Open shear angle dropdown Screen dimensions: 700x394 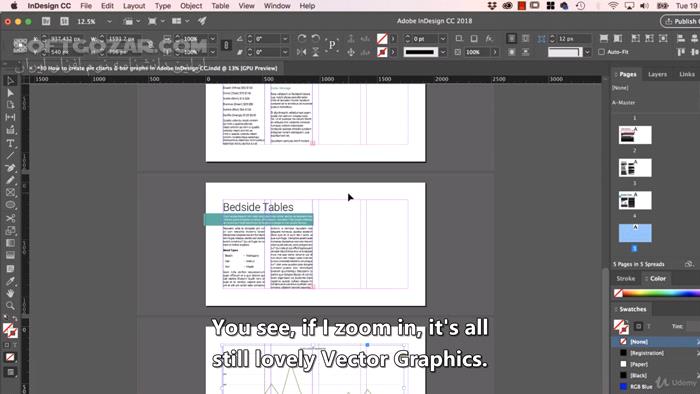[x=285, y=52]
